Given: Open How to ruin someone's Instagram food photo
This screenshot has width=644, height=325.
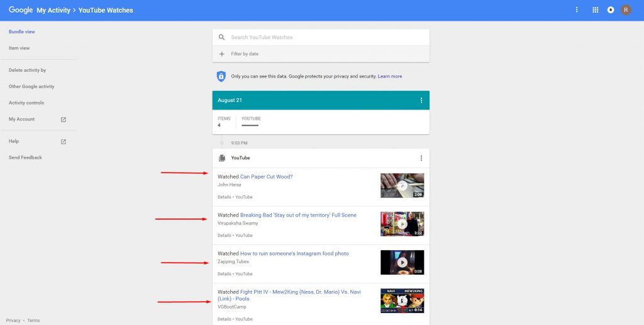Looking at the screenshot, I should click(294, 253).
